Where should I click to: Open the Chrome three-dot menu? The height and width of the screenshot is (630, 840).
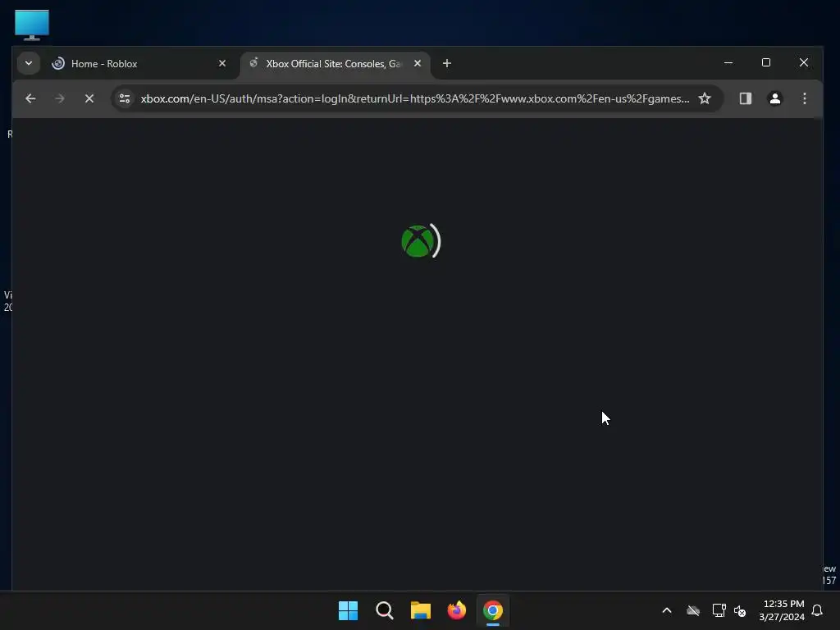[805, 98]
